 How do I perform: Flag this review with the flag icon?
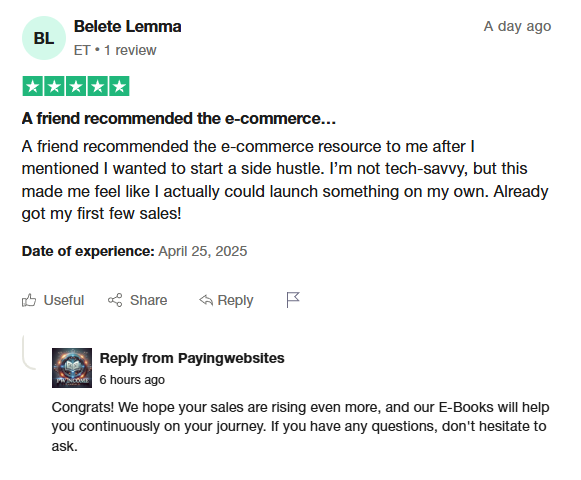(293, 300)
